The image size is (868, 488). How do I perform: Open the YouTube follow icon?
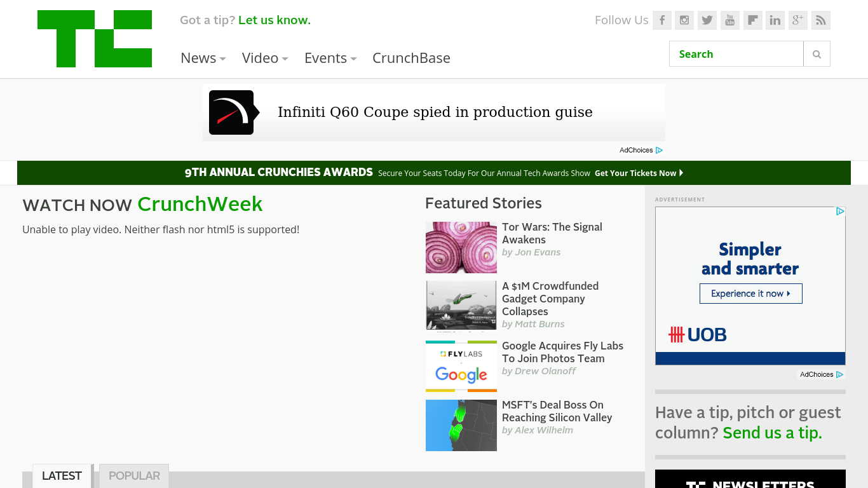(x=730, y=20)
